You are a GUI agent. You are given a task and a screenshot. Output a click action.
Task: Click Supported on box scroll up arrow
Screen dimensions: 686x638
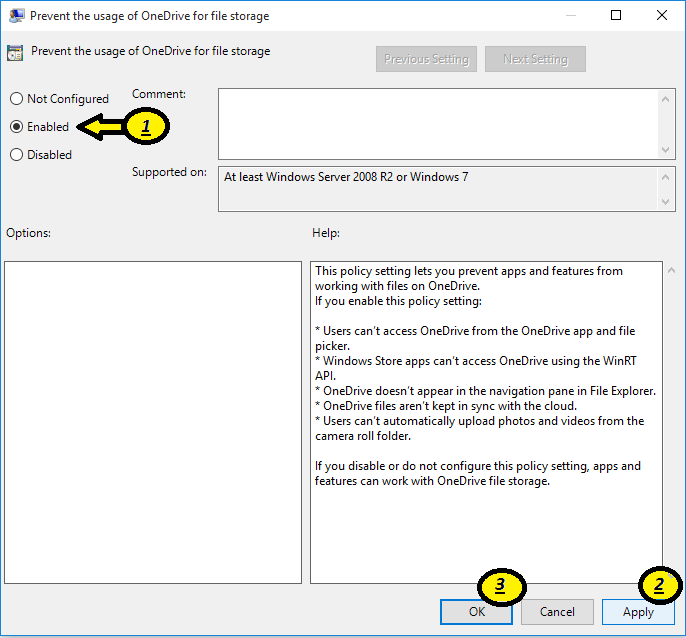tap(665, 177)
